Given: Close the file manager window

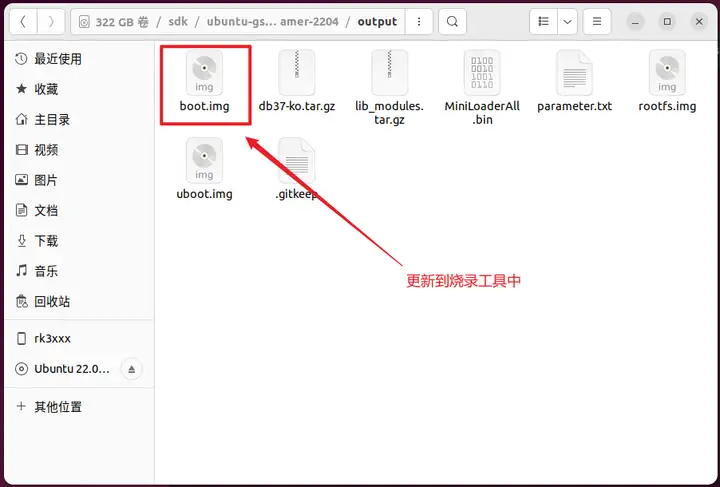Looking at the screenshot, I should point(699,22).
